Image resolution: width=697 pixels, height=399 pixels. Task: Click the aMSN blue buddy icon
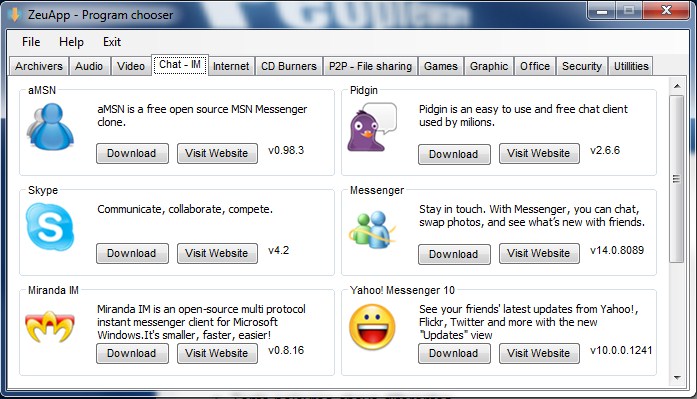(50, 126)
